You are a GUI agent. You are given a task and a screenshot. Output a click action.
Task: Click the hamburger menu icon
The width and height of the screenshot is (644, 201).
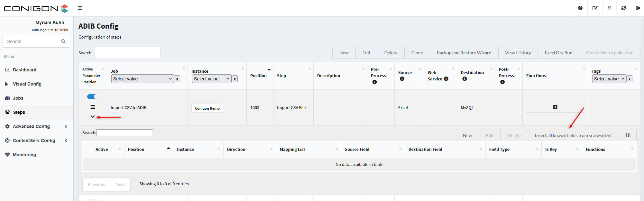tap(80, 8)
